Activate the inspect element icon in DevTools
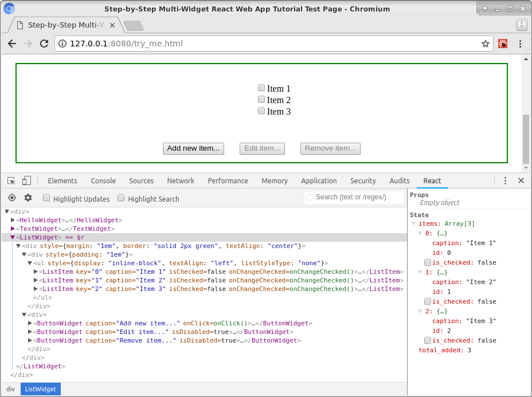The image size is (532, 397). pyautogui.click(x=10, y=180)
